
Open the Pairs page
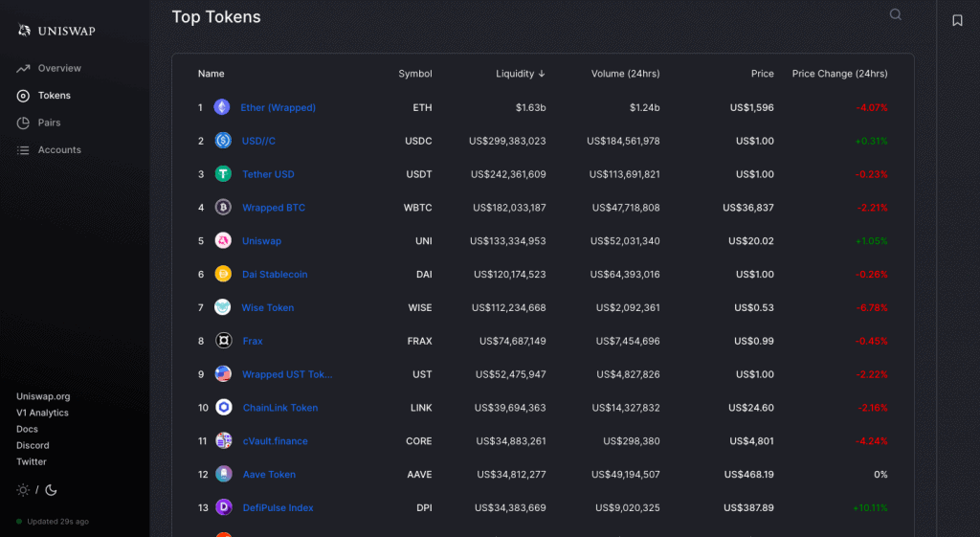click(x=50, y=123)
